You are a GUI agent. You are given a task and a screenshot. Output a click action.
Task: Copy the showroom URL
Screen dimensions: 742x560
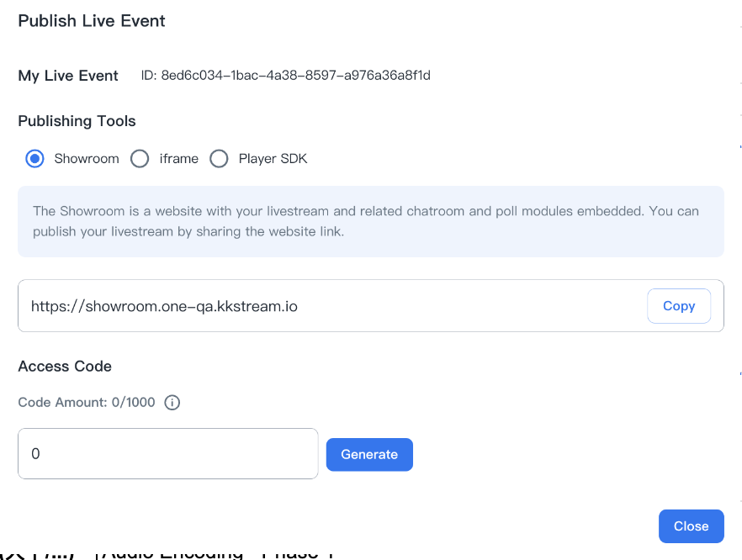pyautogui.click(x=678, y=305)
